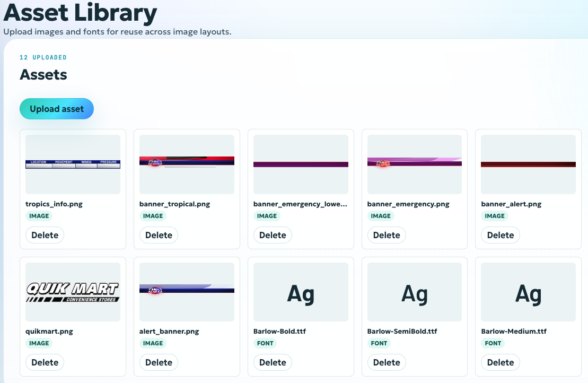Select the quikmart.png file name
This screenshot has width=588, height=383.
click(x=49, y=331)
